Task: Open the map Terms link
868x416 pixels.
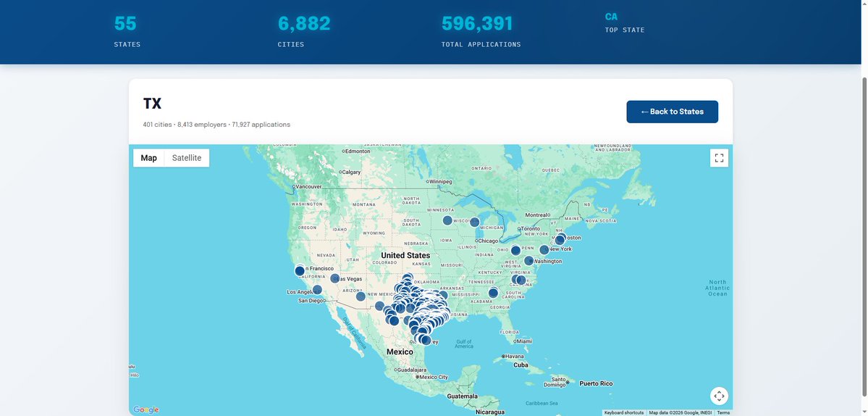Action: [723, 412]
